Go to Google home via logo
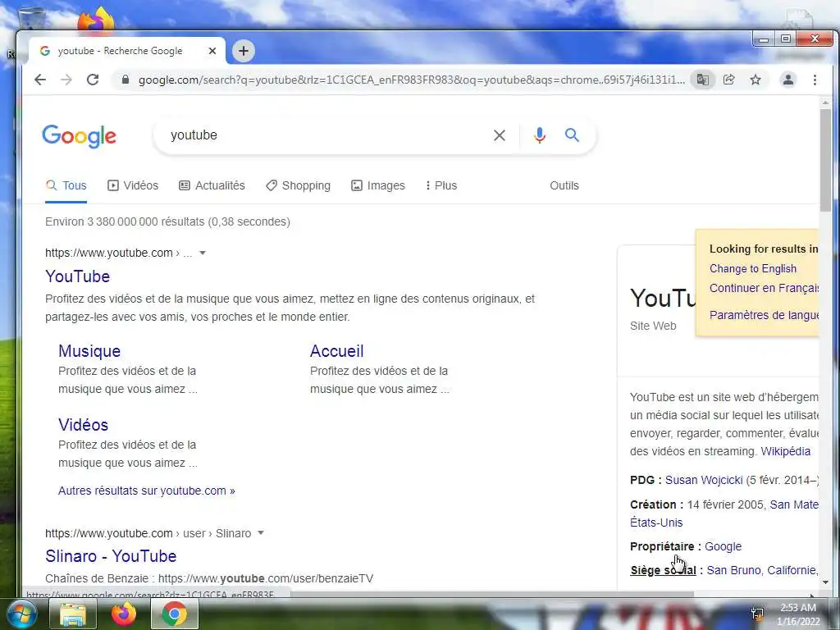The image size is (840, 630). [x=80, y=136]
